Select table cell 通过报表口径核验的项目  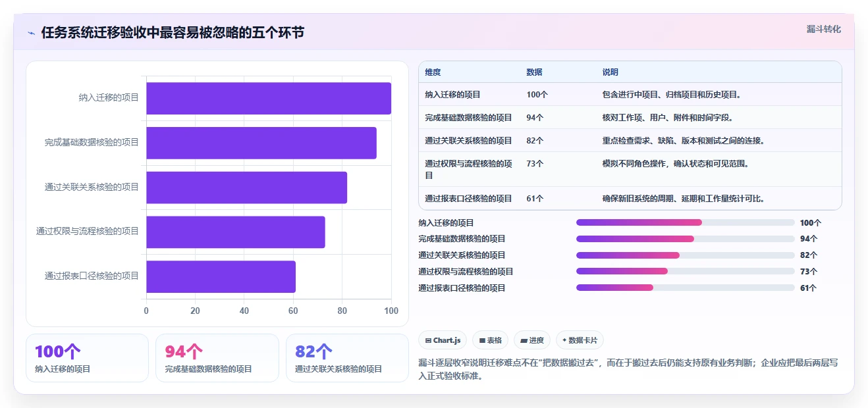[x=468, y=199]
